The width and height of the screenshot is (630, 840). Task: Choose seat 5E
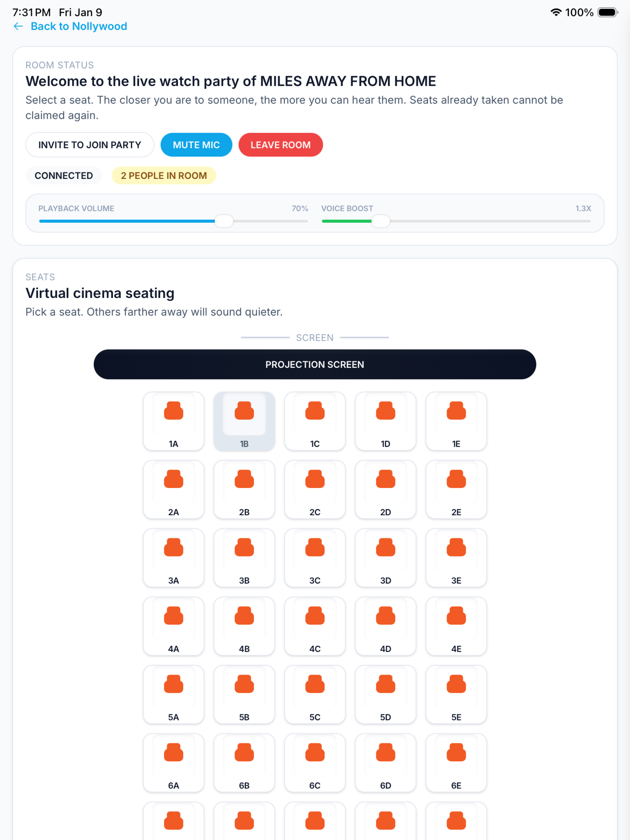coord(456,695)
